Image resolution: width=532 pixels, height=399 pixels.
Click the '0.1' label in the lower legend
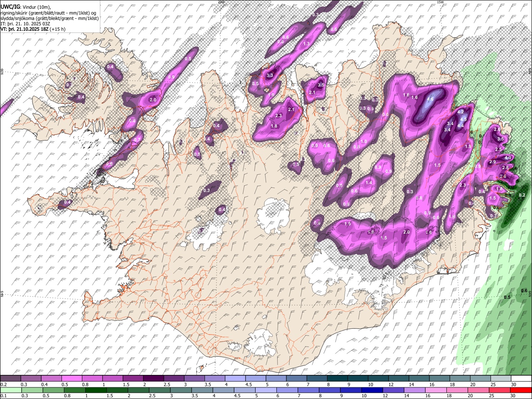click(3, 396)
